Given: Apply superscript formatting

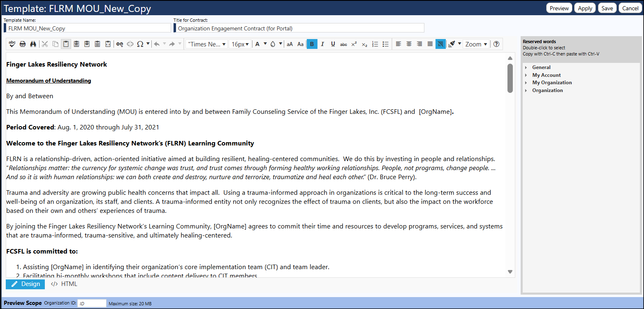Looking at the screenshot, I should coord(354,44).
